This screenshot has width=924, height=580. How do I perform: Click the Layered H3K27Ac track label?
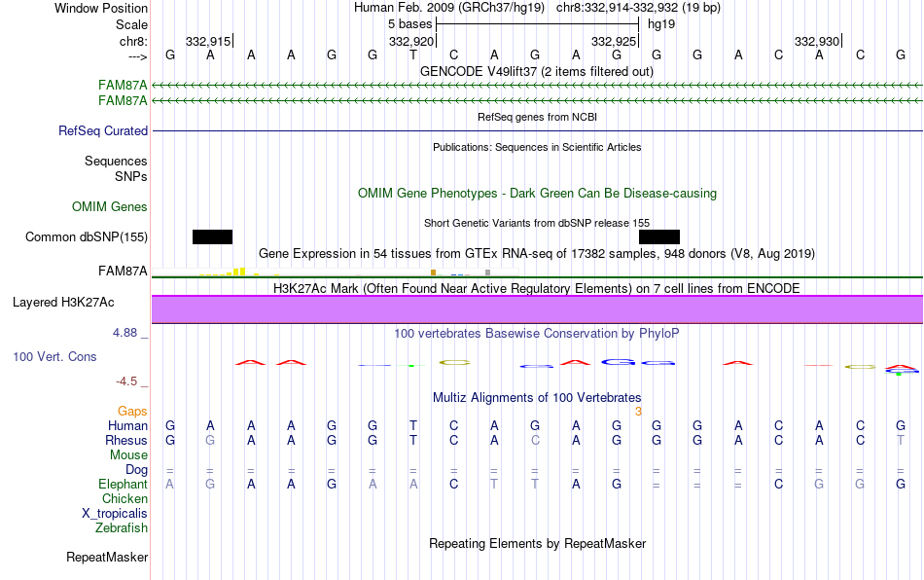(63, 303)
